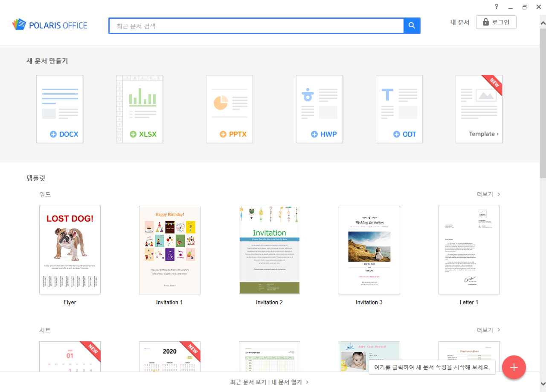Click 더보기 for the 시트 section
Screen dimensions: 546x392
click(x=488, y=330)
